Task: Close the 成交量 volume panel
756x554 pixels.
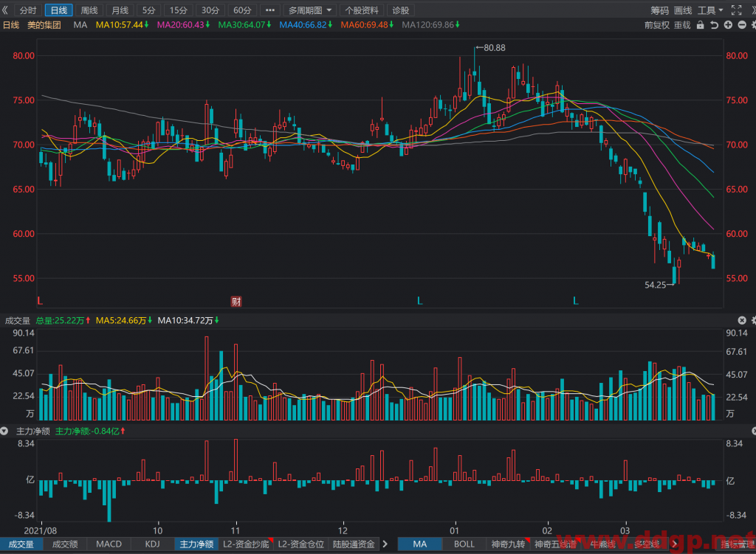Action: point(742,320)
